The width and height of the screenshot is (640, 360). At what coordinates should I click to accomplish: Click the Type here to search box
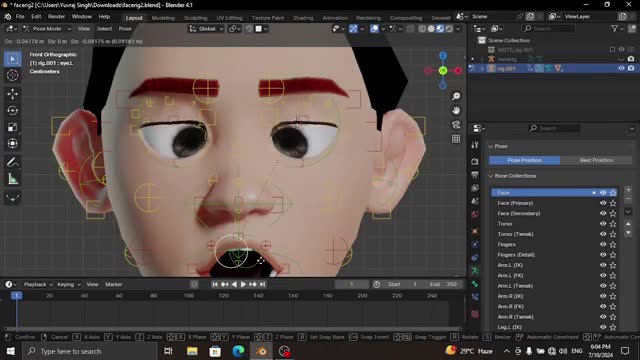click(x=90, y=351)
